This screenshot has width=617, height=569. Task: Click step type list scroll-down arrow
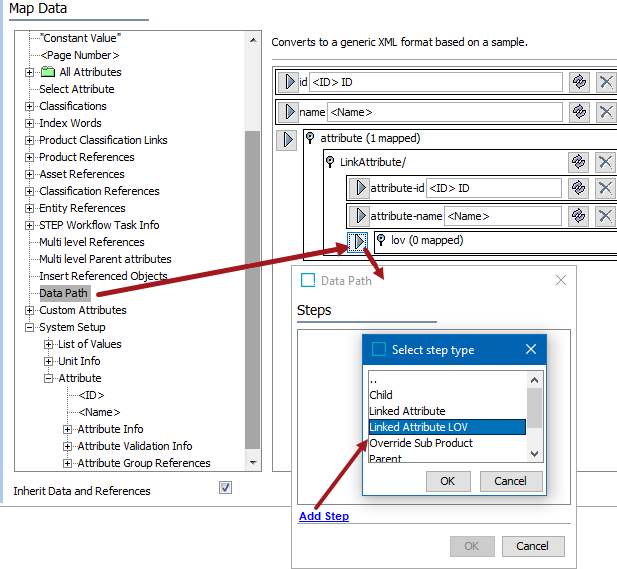click(x=534, y=454)
